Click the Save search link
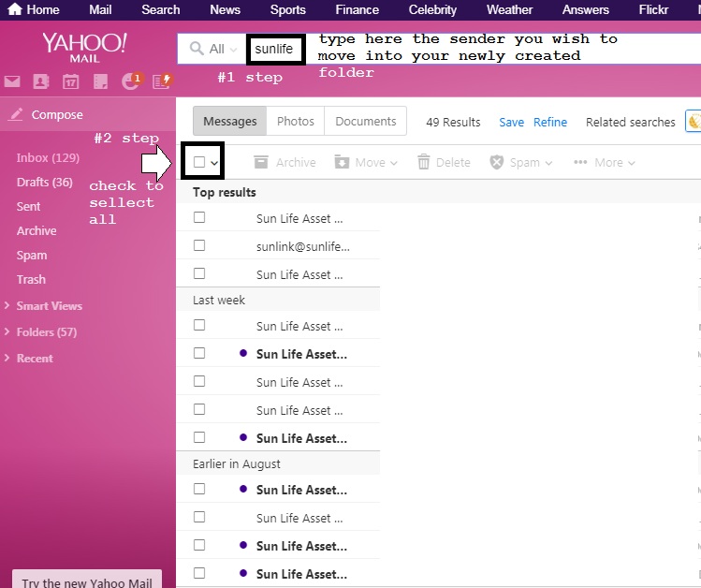The height and width of the screenshot is (588, 701). point(511,122)
